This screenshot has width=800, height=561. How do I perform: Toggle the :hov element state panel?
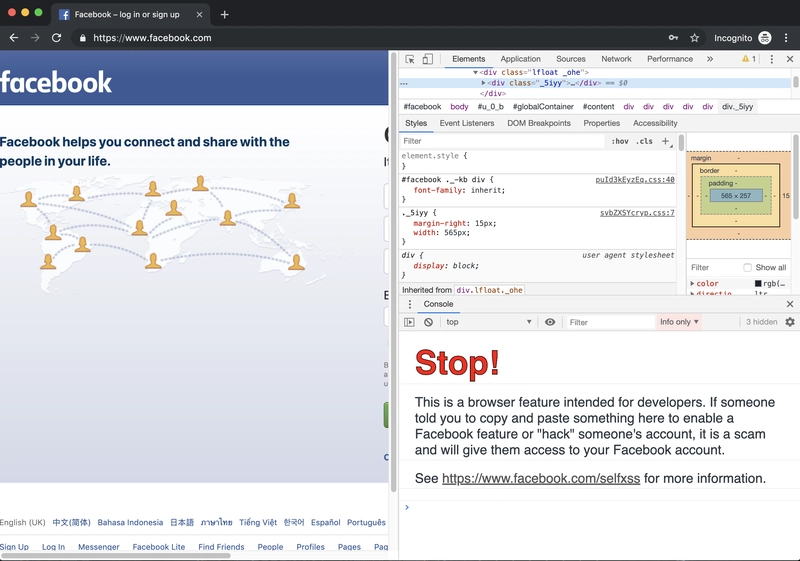(620, 141)
